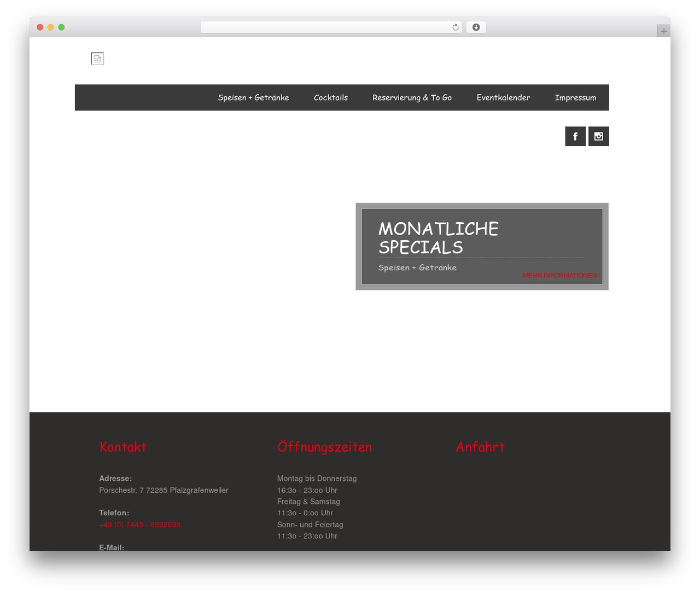Go to the Cocktails page
The width and height of the screenshot is (700, 593).
[x=331, y=97]
